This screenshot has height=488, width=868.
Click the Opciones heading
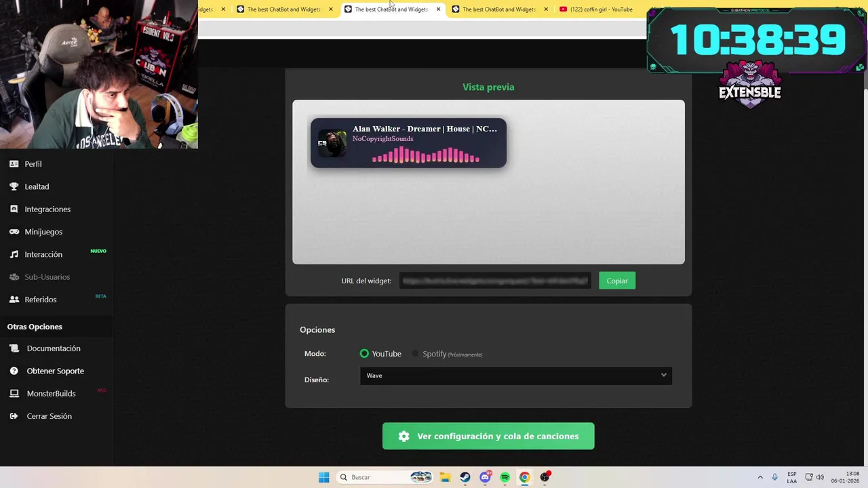(x=317, y=330)
